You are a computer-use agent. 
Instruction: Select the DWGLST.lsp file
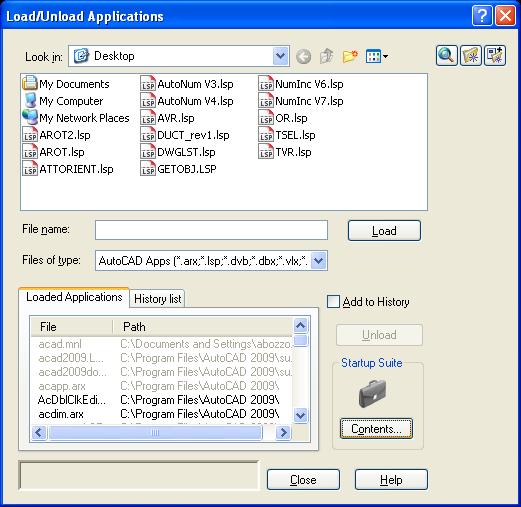coord(178,152)
